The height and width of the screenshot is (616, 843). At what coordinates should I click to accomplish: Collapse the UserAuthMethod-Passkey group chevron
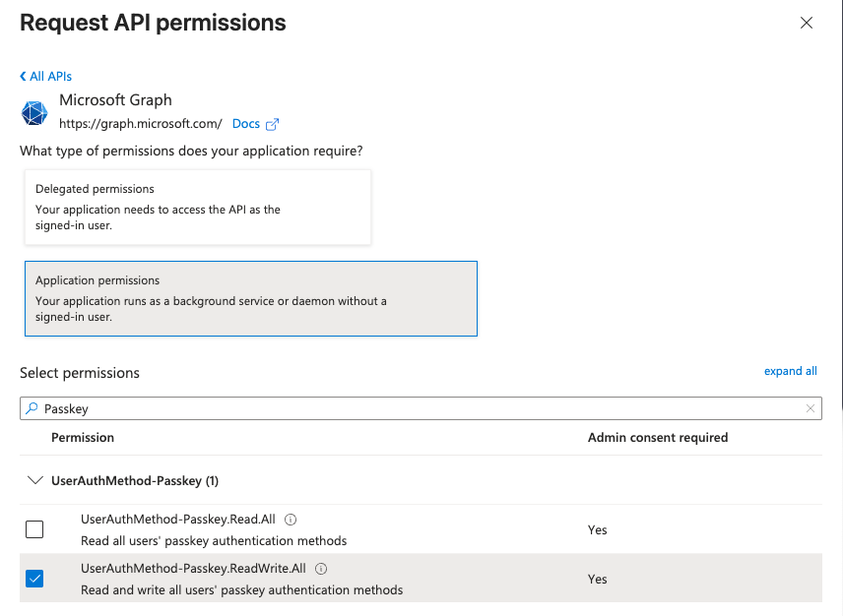[x=35, y=481]
